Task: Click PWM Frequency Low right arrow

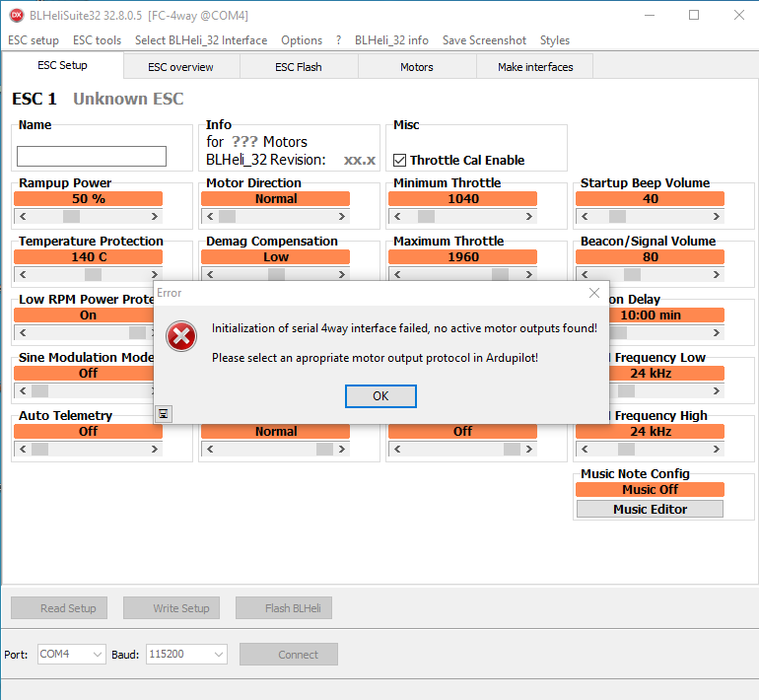Action: (717, 390)
